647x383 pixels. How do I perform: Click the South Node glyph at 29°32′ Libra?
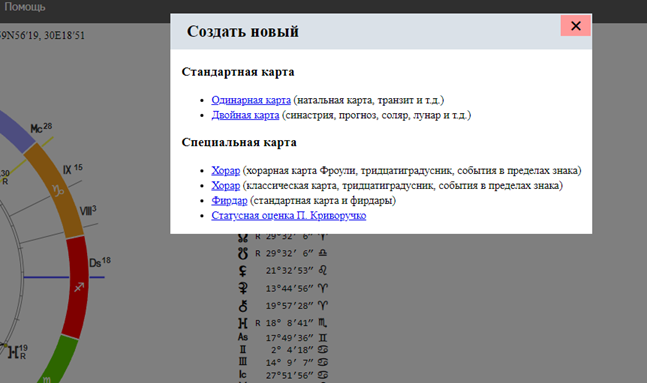(243, 253)
